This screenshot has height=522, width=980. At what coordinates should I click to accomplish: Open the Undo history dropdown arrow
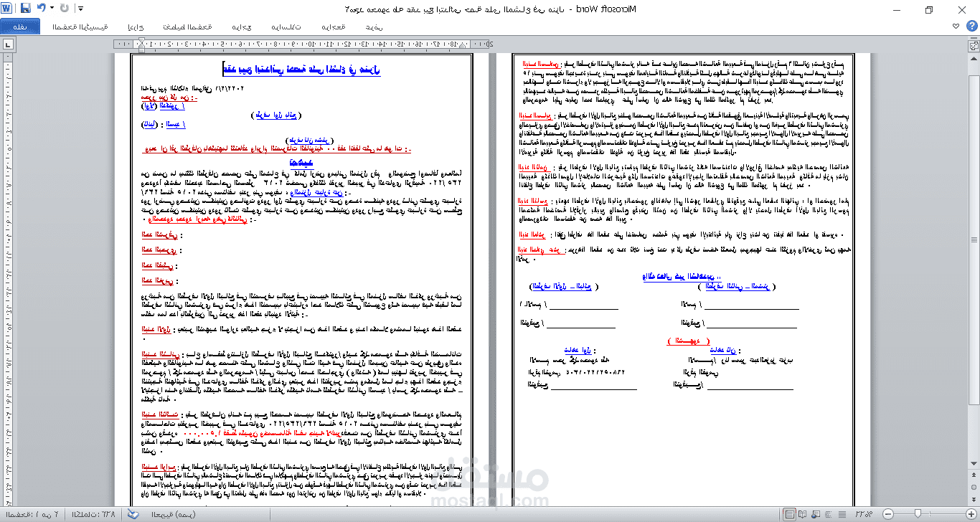[x=52, y=9]
